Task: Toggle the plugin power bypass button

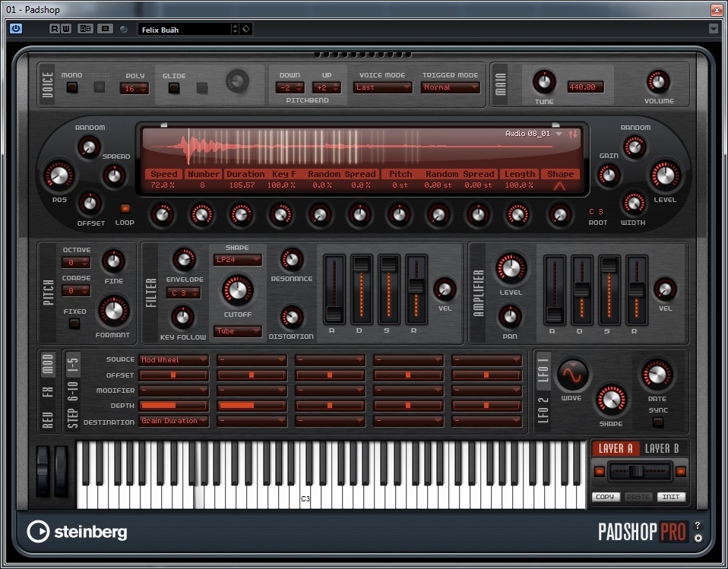Action: 16,29
